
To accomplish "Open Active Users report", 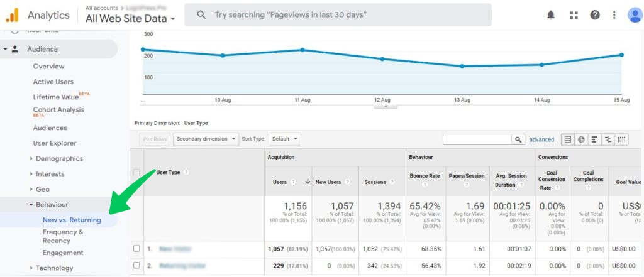I will 53,82.
